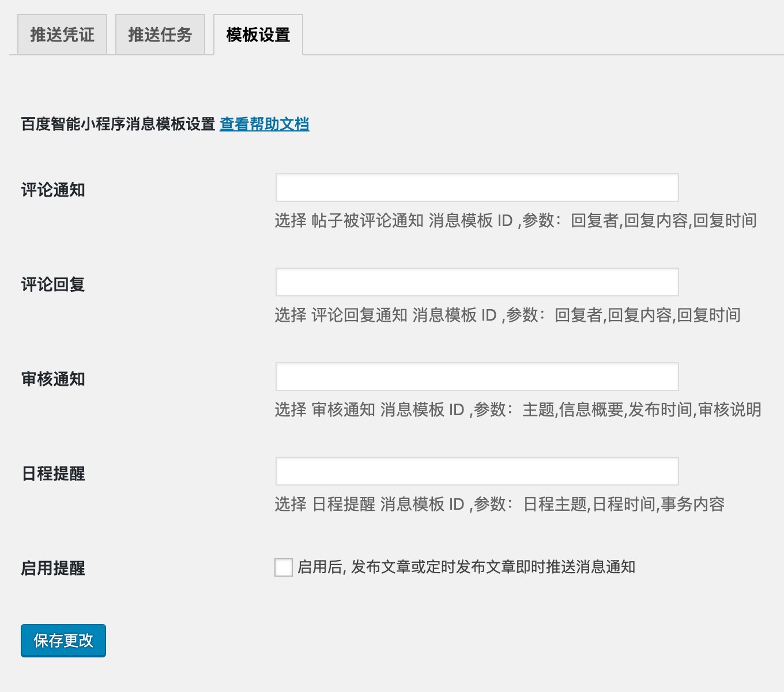Click into the 审核通知 template ID box
Image resolution: width=784 pixels, height=692 pixels.
click(x=477, y=377)
